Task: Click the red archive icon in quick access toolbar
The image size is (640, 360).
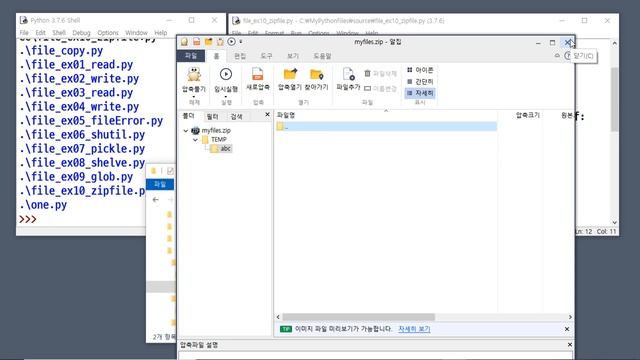Action: click(x=196, y=42)
